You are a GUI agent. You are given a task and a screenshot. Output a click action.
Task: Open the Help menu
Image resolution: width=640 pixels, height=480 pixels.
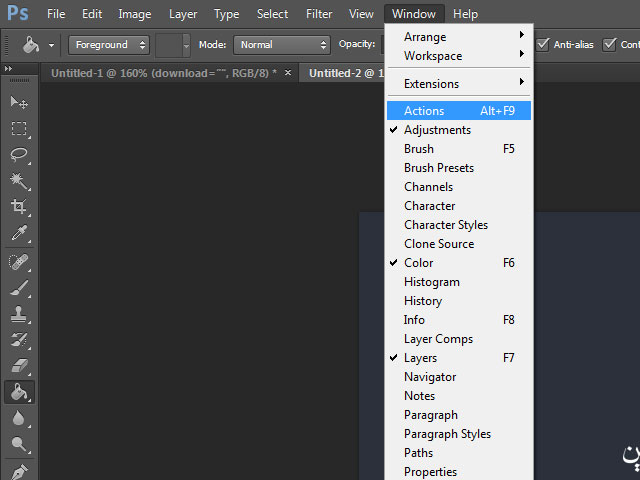(465, 14)
